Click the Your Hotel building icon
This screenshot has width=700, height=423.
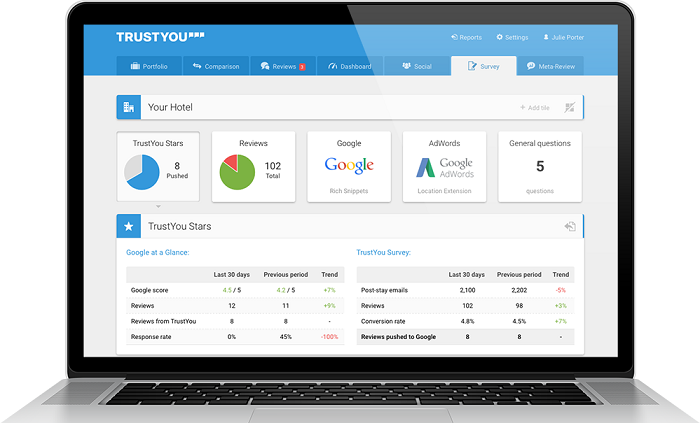coord(127,107)
